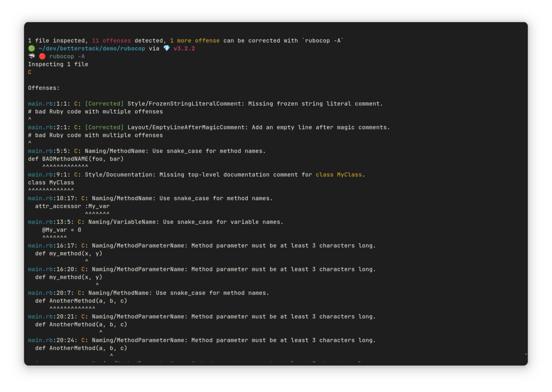Click the 'Inspecting 1 file' line
This screenshot has width=552, height=392.
click(58, 64)
